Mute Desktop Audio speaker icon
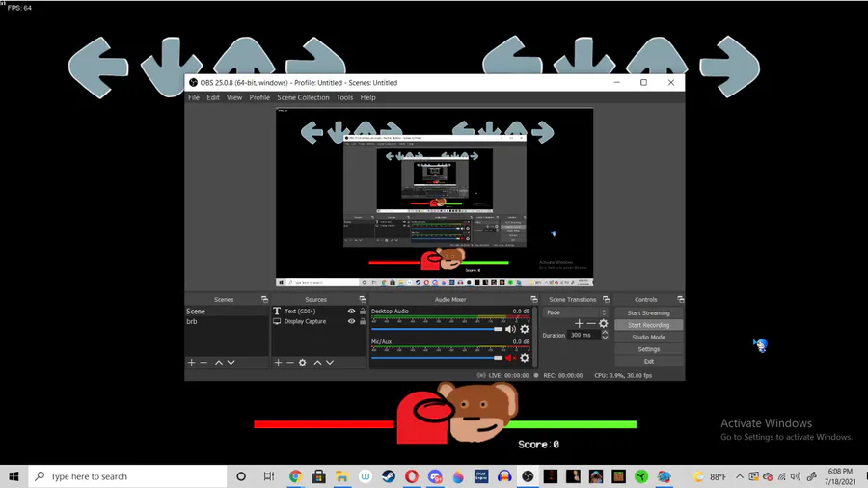The width and height of the screenshot is (868, 488). (510, 329)
